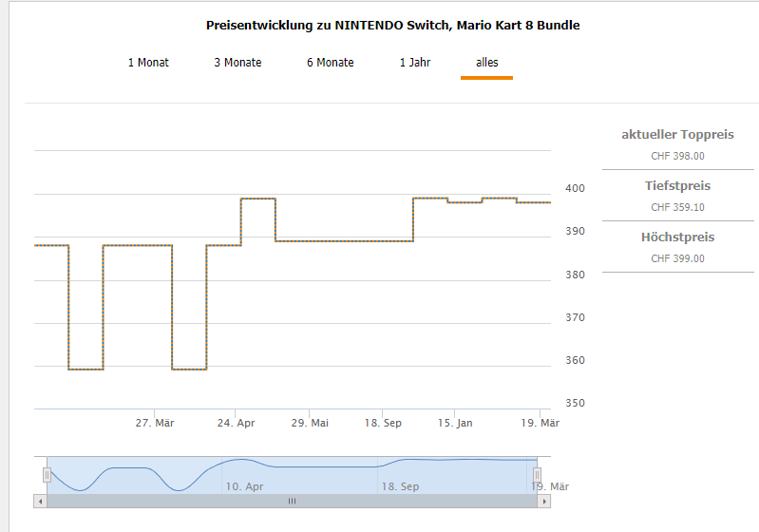This screenshot has width=759, height=532.
Task: Click the 27. Mär x-axis label
Action: coord(154,423)
